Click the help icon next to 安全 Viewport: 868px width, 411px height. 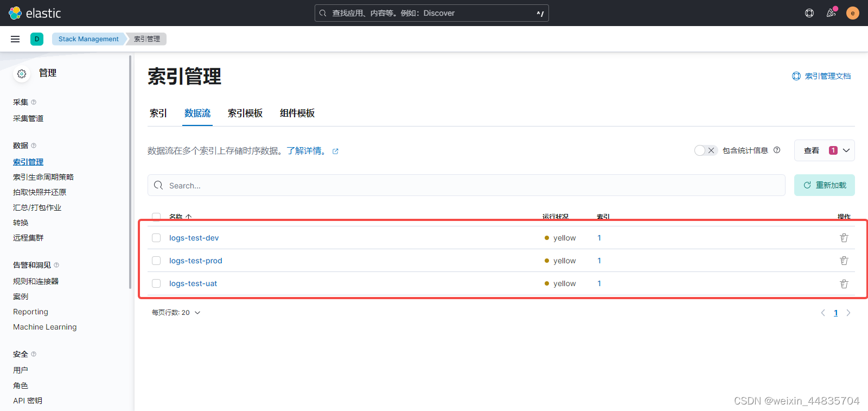(34, 354)
